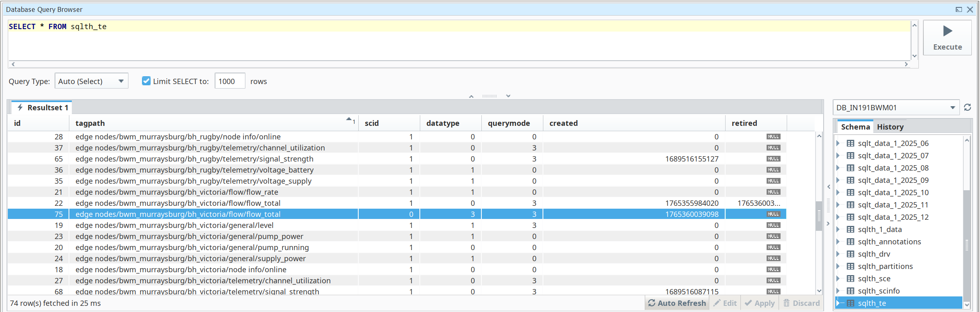980x312 pixels.
Task: Select row with tagpath bh_rugby/telemetry/signal_strength
Action: [397, 159]
